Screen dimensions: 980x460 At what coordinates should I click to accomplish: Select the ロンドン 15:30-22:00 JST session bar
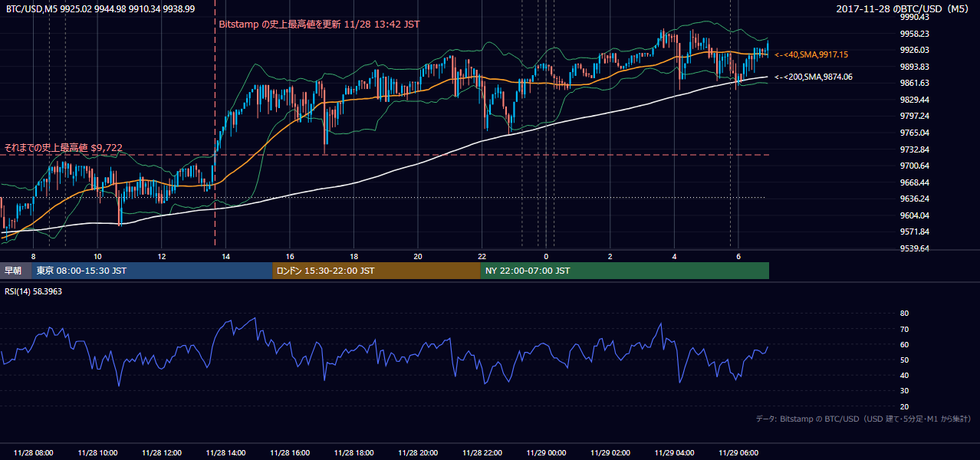[x=376, y=271]
